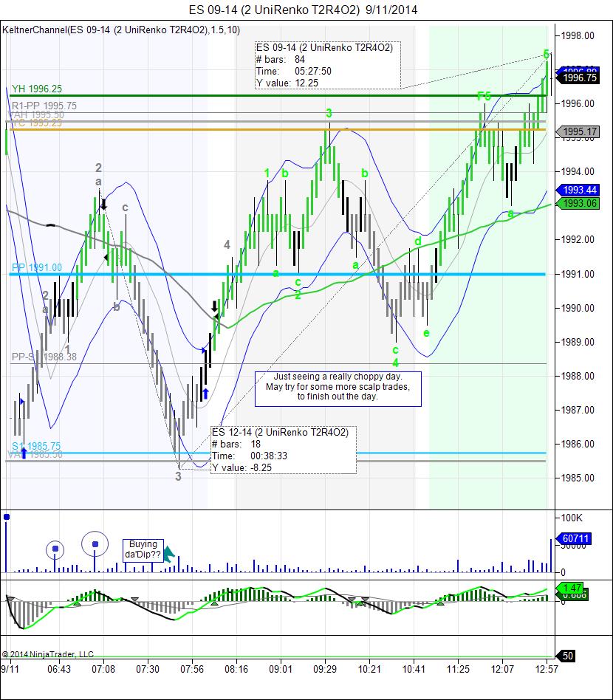Screen dimensions: 613x700
Task: Click the black 1996.75 price marker
Action: [579, 78]
